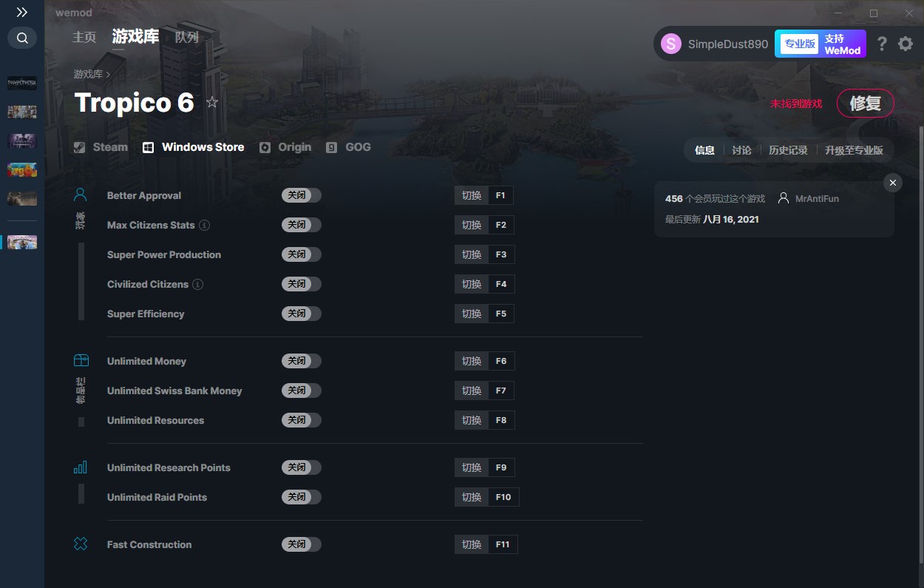Open the 队列 tab
The image size is (924, 588).
click(x=187, y=37)
